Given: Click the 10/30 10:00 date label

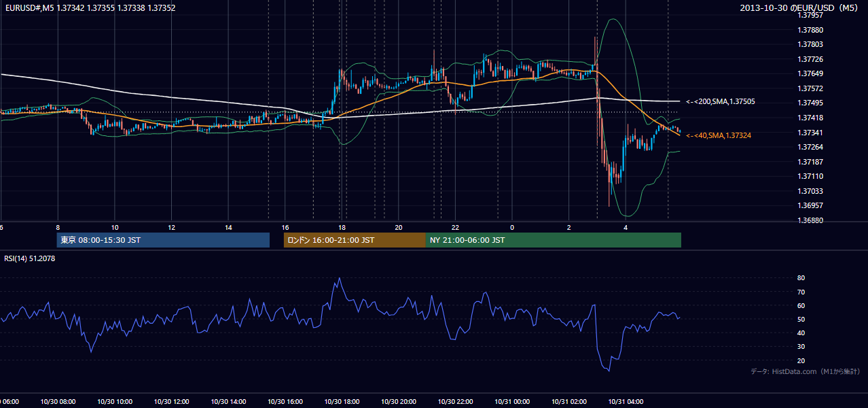Looking at the screenshot, I should pyautogui.click(x=115, y=402).
